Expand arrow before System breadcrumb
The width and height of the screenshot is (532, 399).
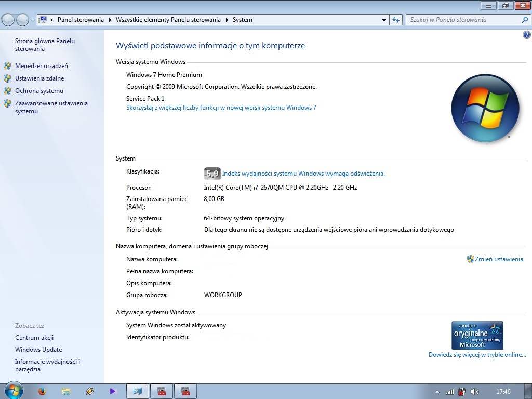227,20
